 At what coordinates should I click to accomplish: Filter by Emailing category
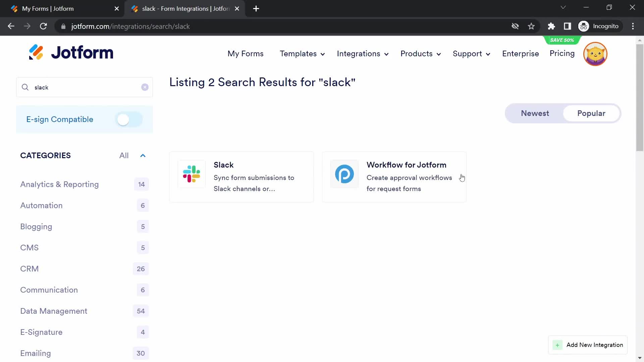coord(36,353)
